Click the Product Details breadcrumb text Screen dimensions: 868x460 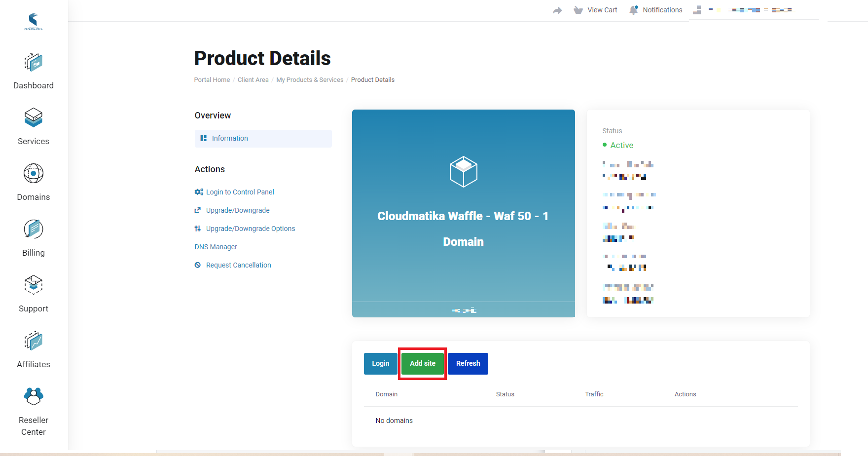coord(373,80)
